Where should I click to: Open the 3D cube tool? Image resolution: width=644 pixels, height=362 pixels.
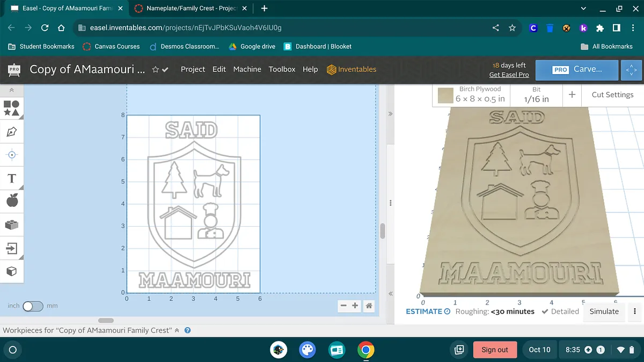12,272
